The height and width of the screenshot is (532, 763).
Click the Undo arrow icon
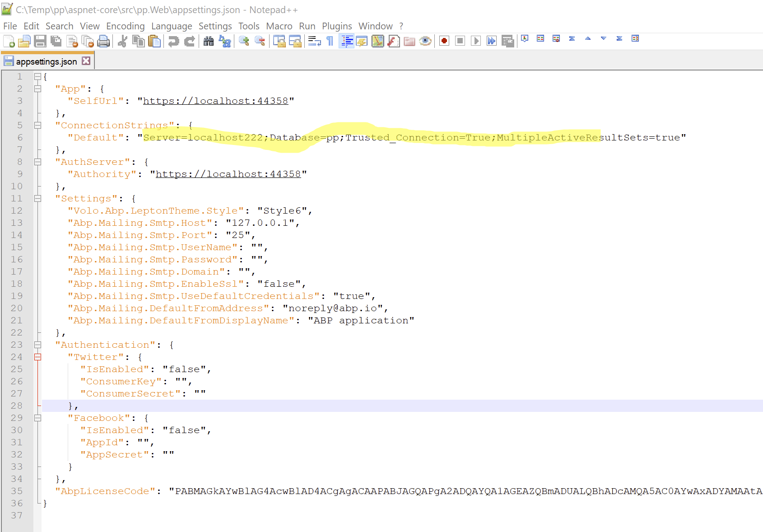pos(173,41)
